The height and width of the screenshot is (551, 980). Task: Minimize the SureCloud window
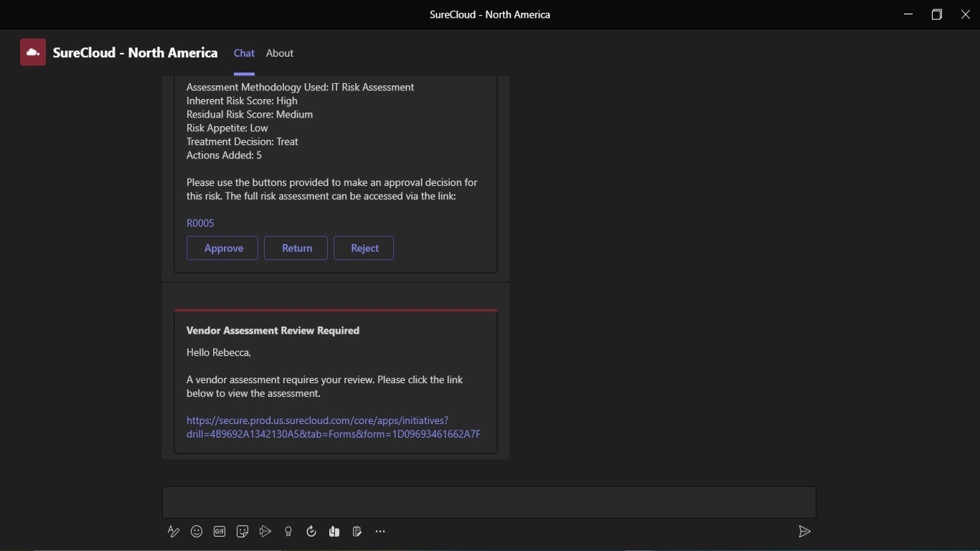coord(908,14)
